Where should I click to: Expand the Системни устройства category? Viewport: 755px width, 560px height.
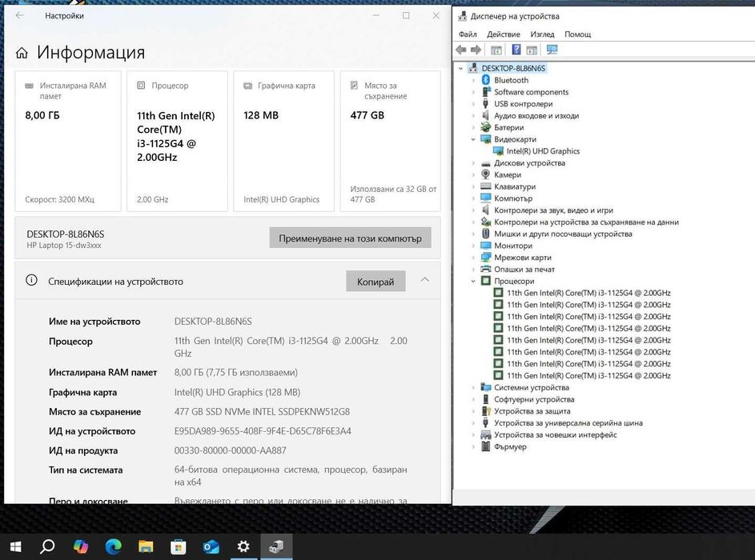(473, 387)
